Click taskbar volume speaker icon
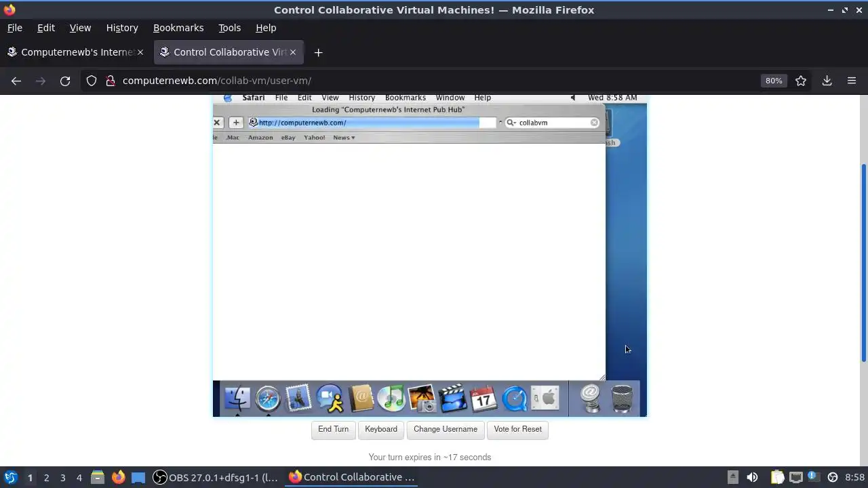 pyautogui.click(x=752, y=477)
